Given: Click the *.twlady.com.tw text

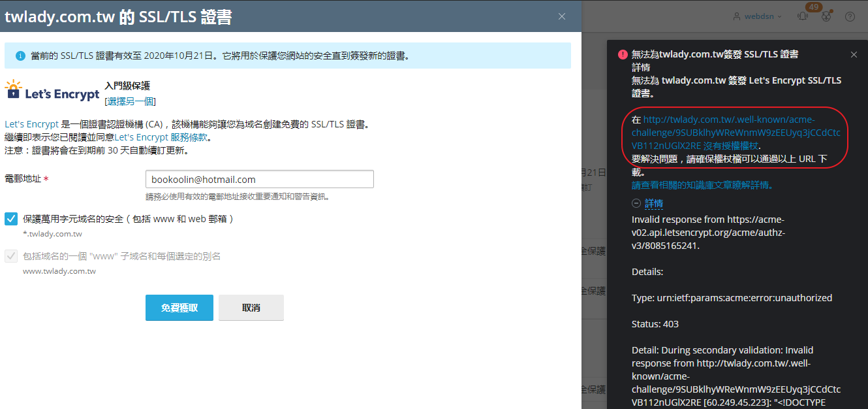Looking at the screenshot, I should click(52, 234).
